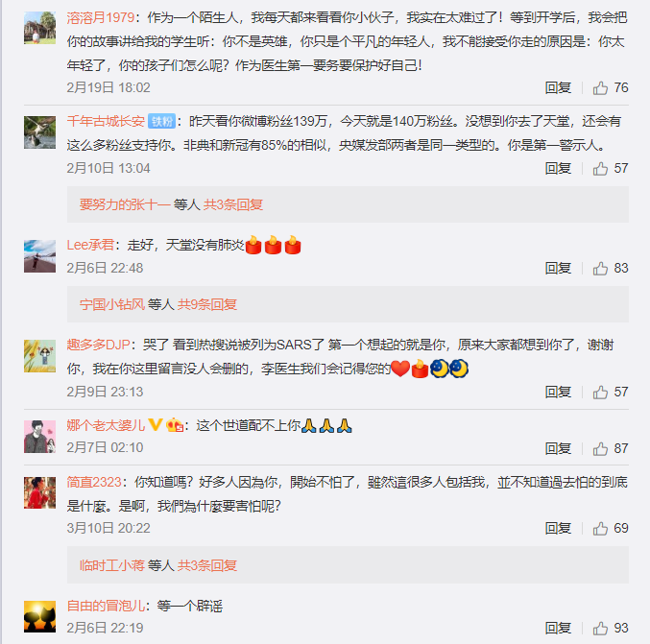Screen dimensions: 650x644
Task: Open 溶溶月1979's avatar thumbnail
Action: 39,28
